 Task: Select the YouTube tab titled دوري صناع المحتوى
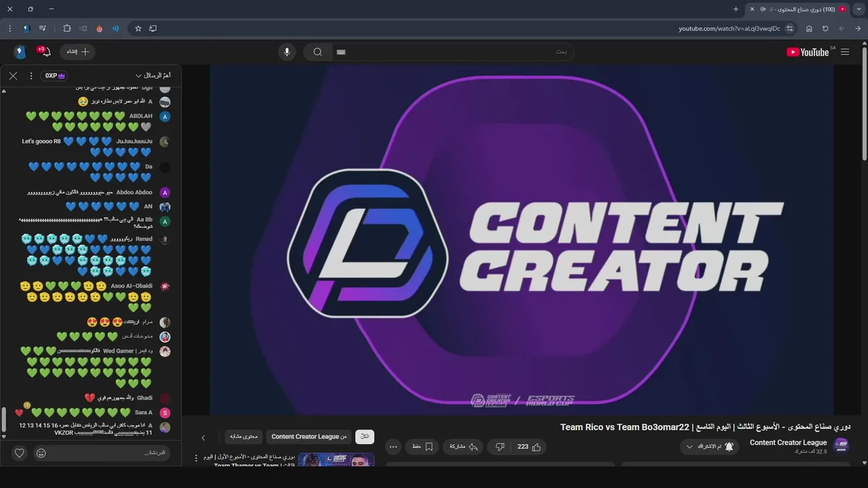(797, 9)
